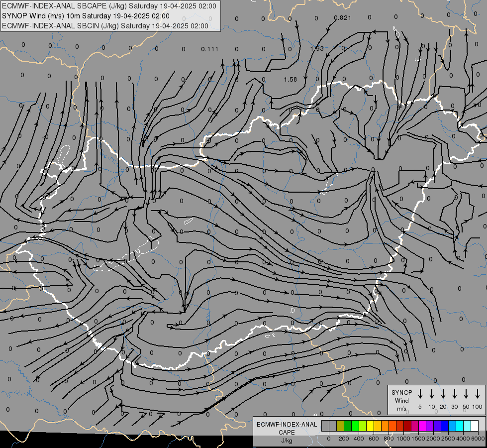Select the red-orange swatch right of 800
The height and width of the screenshot is (448, 487).
point(392,426)
